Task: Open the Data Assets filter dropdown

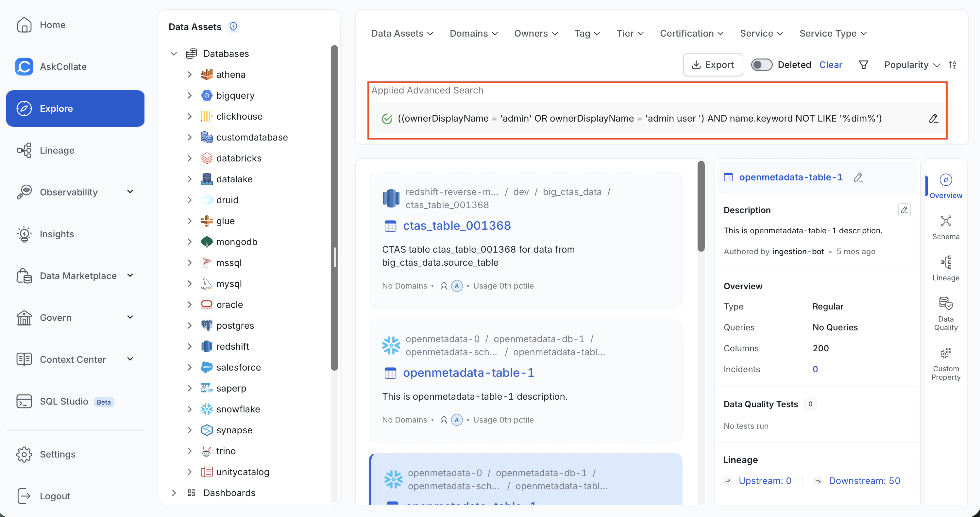Action: tap(402, 33)
